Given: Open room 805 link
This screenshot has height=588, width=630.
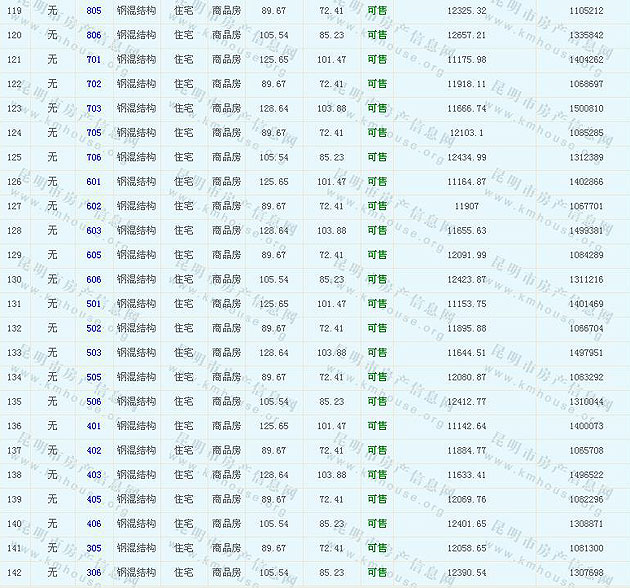Looking at the screenshot, I should [x=94, y=10].
